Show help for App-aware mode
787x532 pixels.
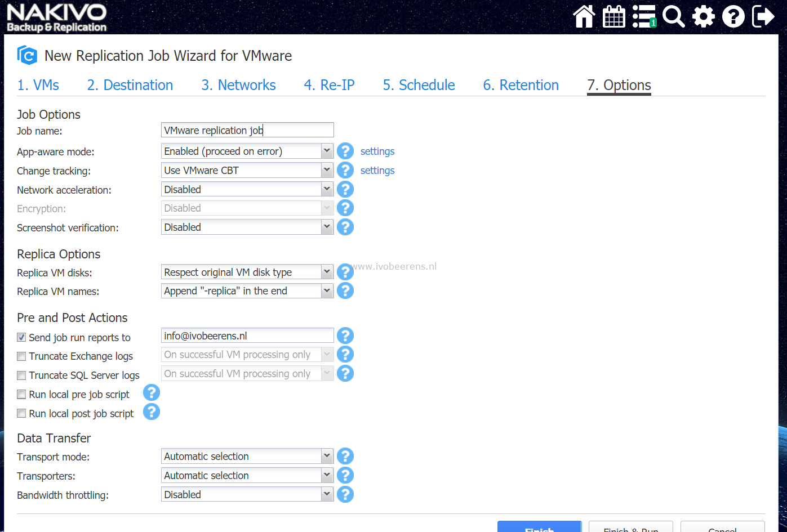[345, 151]
